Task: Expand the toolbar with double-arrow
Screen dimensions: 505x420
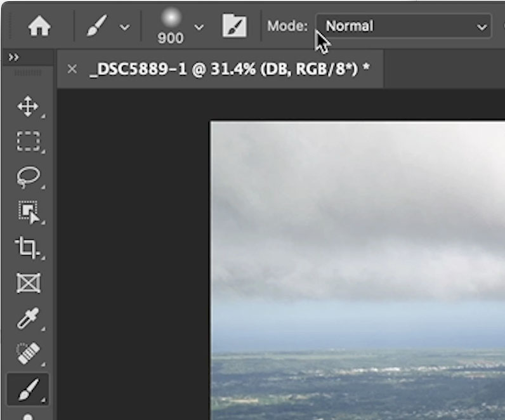Action: point(13,57)
